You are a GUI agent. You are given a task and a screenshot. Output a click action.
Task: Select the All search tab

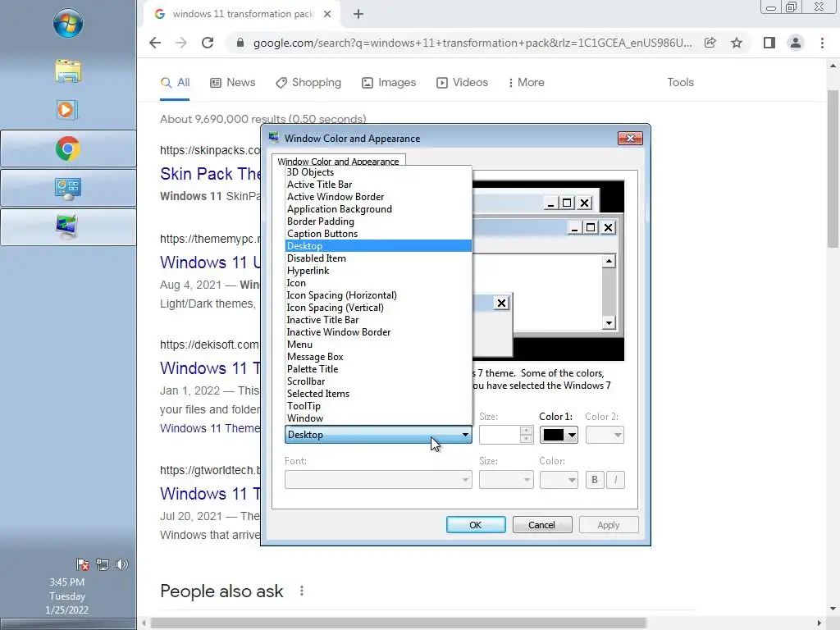176,83
